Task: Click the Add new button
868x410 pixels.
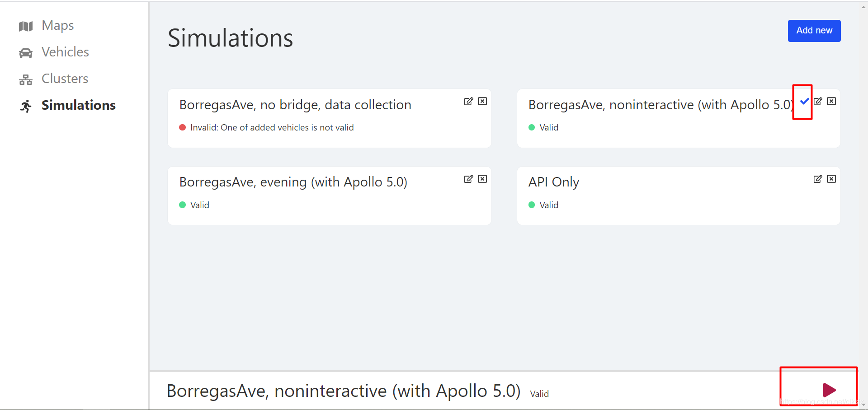Action: 814,31
